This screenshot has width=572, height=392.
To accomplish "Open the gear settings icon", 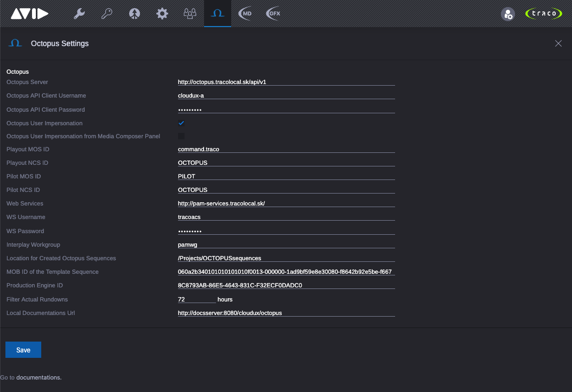I will tap(162, 14).
